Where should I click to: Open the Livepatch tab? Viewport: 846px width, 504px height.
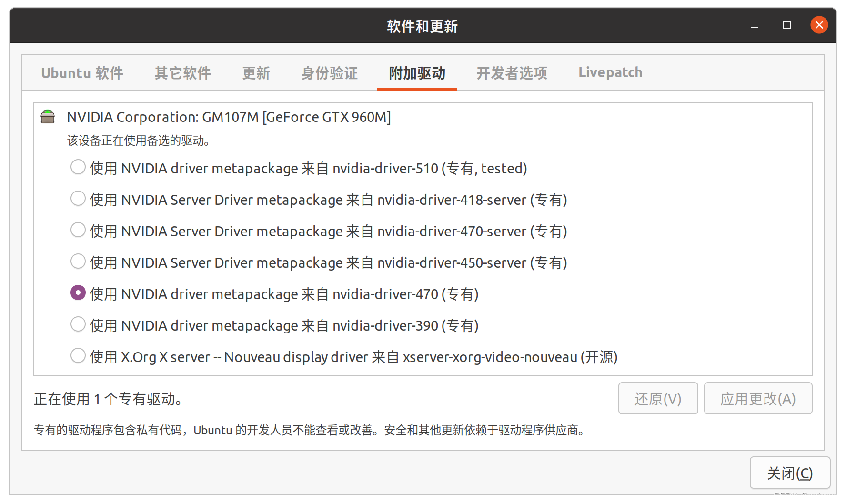click(x=610, y=73)
